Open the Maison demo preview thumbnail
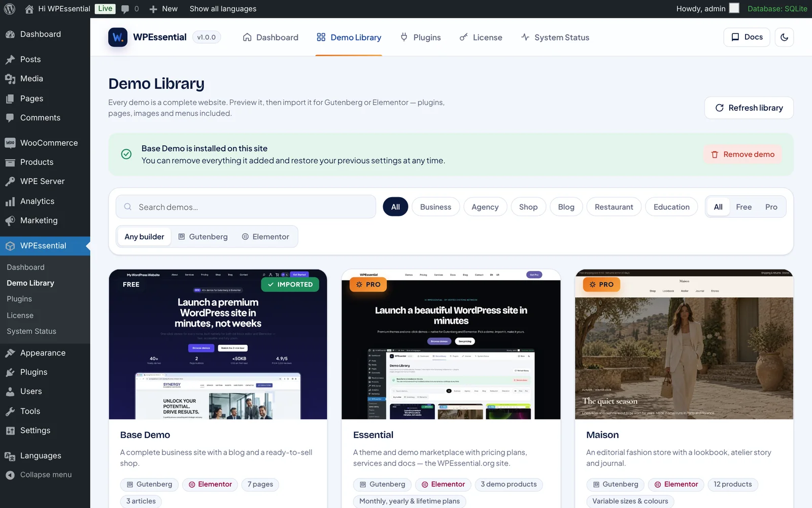This screenshot has height=508, width=812. click(x=684, y=344)
